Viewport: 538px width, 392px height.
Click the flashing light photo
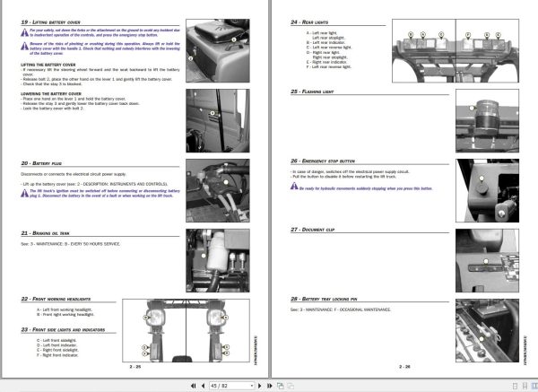487,120
